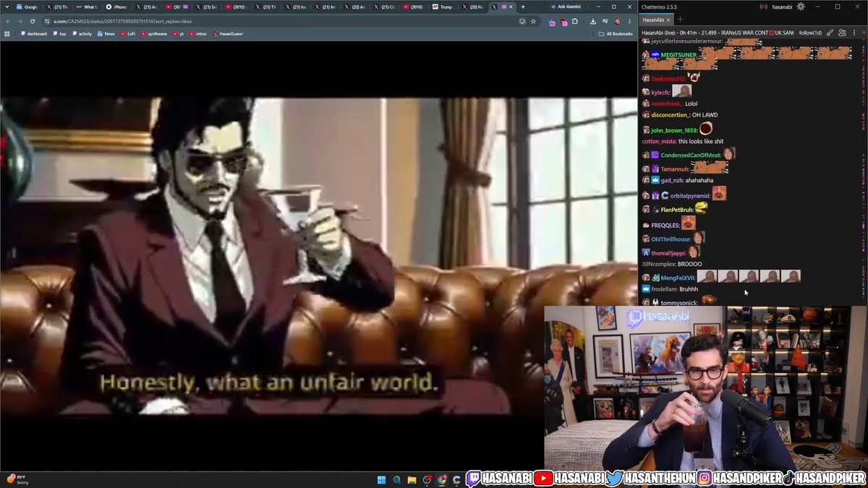
Task: Click username john_brown_1859 in chat
Action: point(673,130)
